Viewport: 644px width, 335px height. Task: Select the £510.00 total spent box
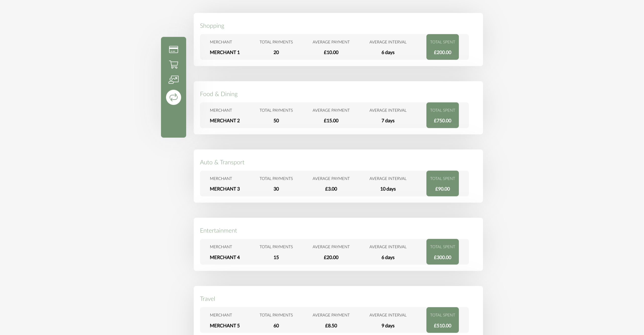[442, 320]
